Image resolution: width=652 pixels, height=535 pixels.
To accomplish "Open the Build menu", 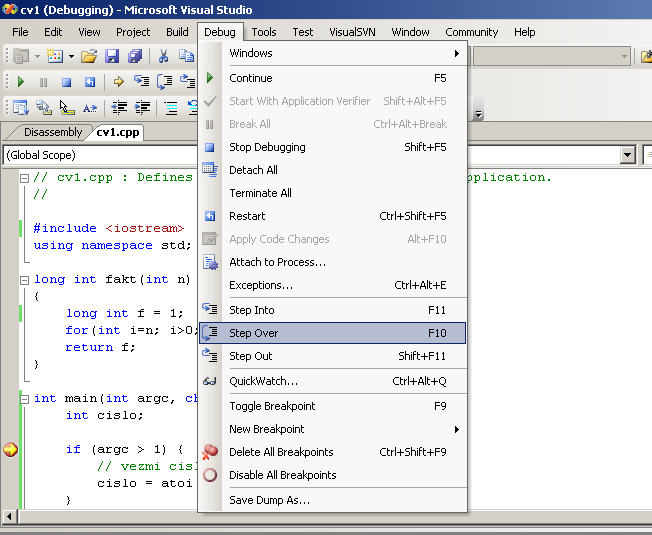I will coord(177,32).
